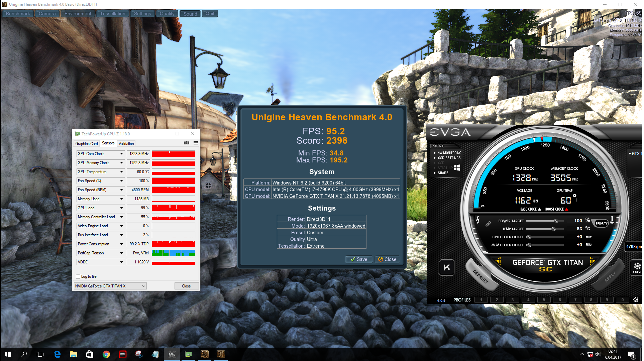Screen dimensions: 644x361
Task: Open Action Center notification icon
Action: (631, 354)
